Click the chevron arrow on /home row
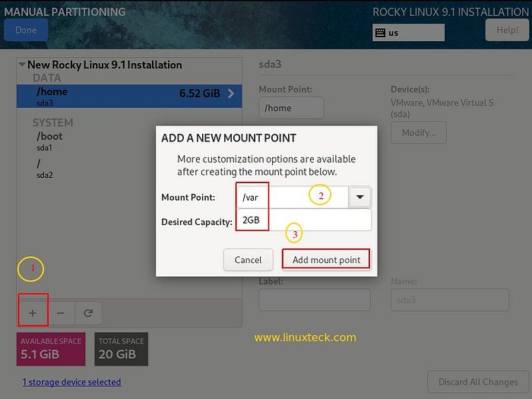The width and height of the screenshot is (532, 399). 231,93
